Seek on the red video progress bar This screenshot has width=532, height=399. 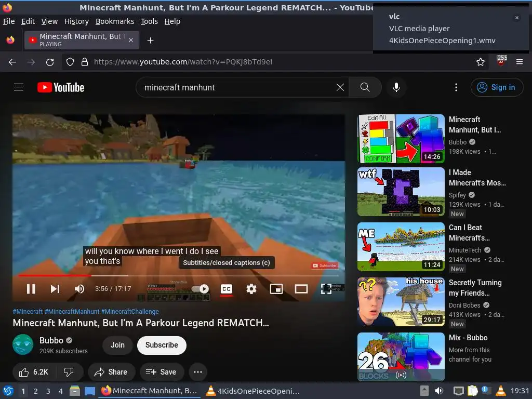pos(179,275)
